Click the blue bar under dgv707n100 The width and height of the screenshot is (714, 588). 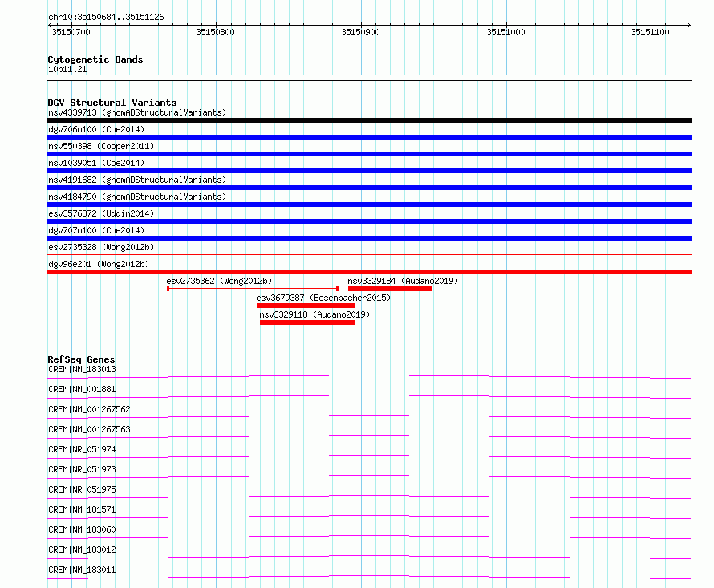tap(369, 238)
